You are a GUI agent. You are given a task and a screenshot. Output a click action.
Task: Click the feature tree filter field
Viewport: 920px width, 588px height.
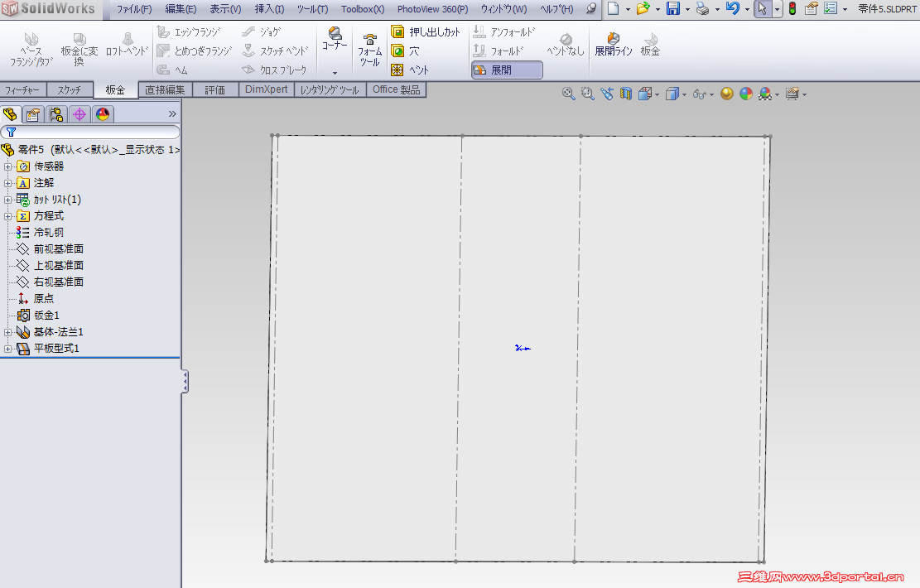point(89,132)
